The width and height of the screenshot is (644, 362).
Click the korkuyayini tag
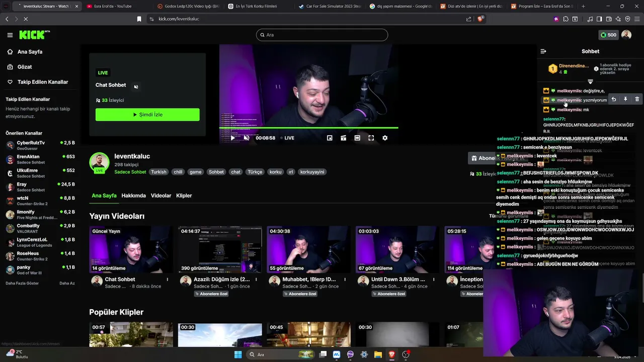pyautogui.click(x=312, y=172)
